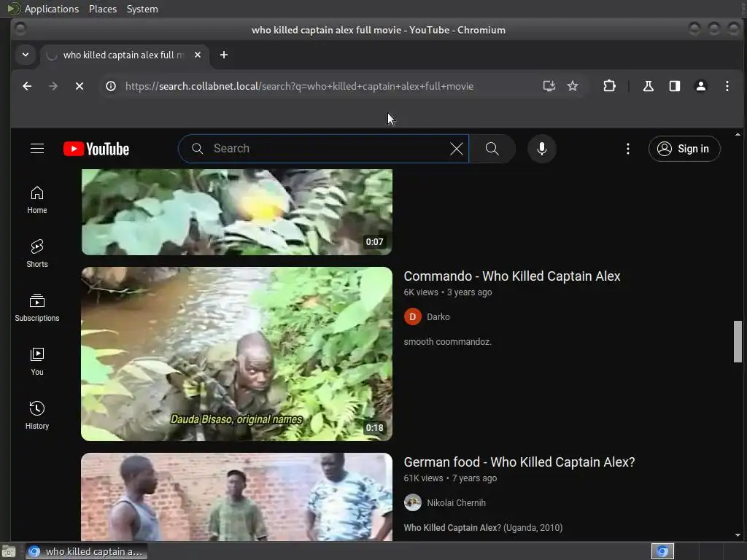Toggle the browser side panel
747x560 pixels.
[x=674, y=86]
